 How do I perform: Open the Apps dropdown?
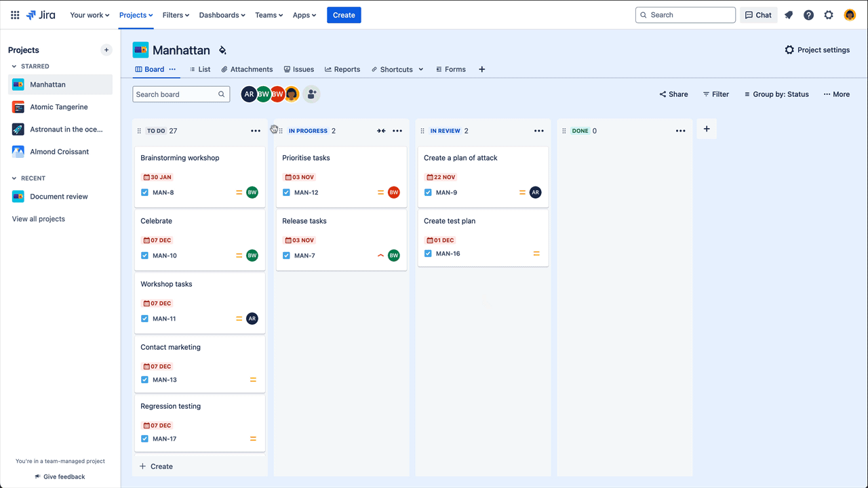304,15
